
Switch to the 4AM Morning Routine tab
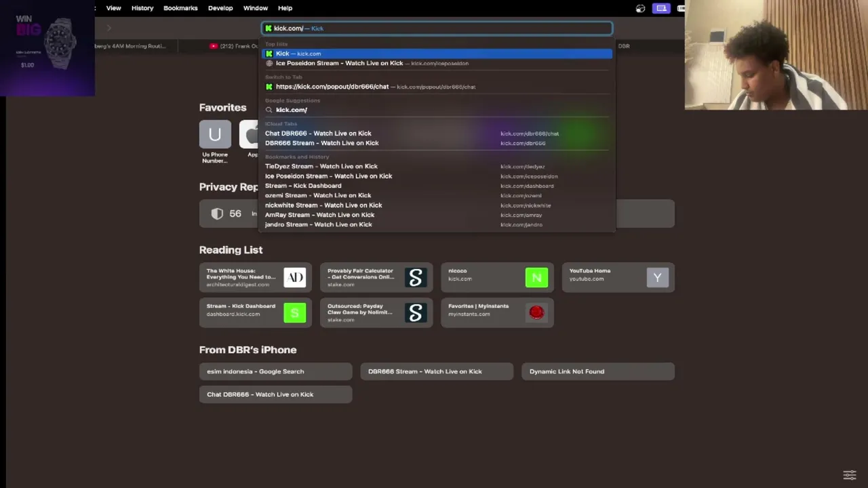click(x=129, y=46)
